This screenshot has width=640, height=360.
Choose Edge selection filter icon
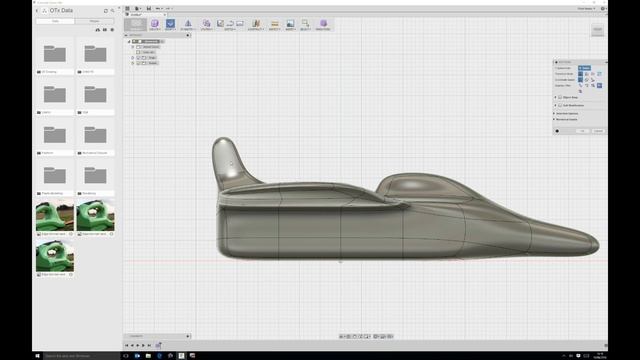(x=587, y=86)
